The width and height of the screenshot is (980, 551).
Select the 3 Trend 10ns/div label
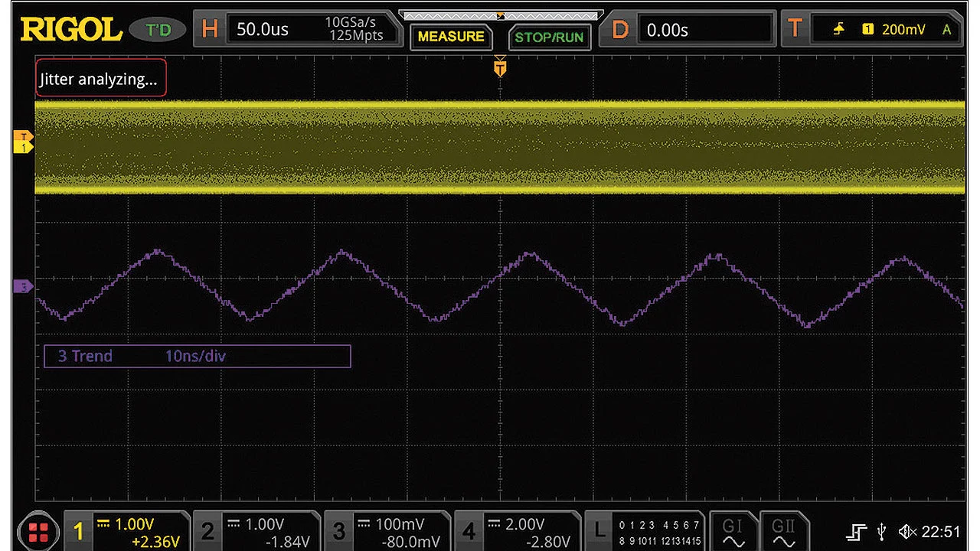click(x=197, y=356)
